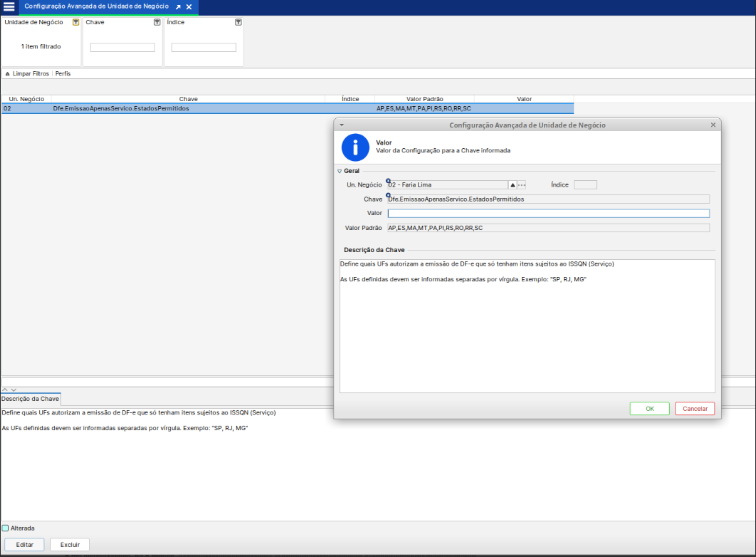756x557 pixels.
Task: Click the Chave filter text field
Action: 122,48
